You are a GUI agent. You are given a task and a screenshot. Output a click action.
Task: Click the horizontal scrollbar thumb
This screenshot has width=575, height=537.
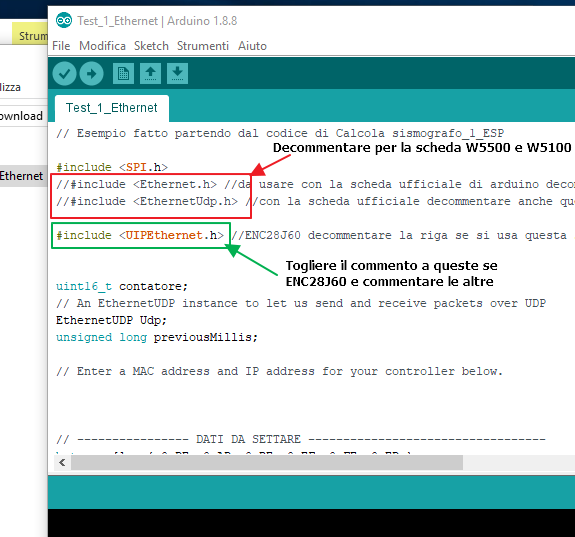(267, 463)
